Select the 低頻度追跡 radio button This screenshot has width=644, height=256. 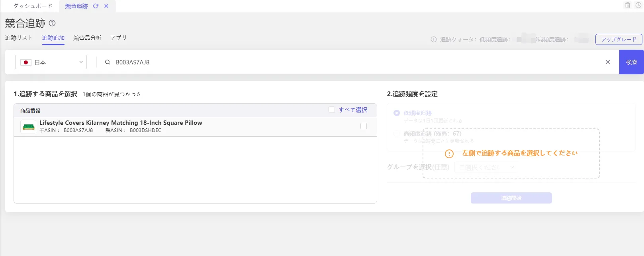(397, 113)
